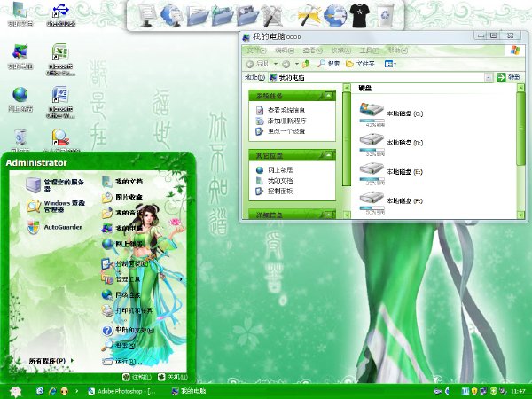Open the recycle bin icon in the dock
The height and width of the screenshot is (399, 532).
pyautogui.click(x=386, y=16)
